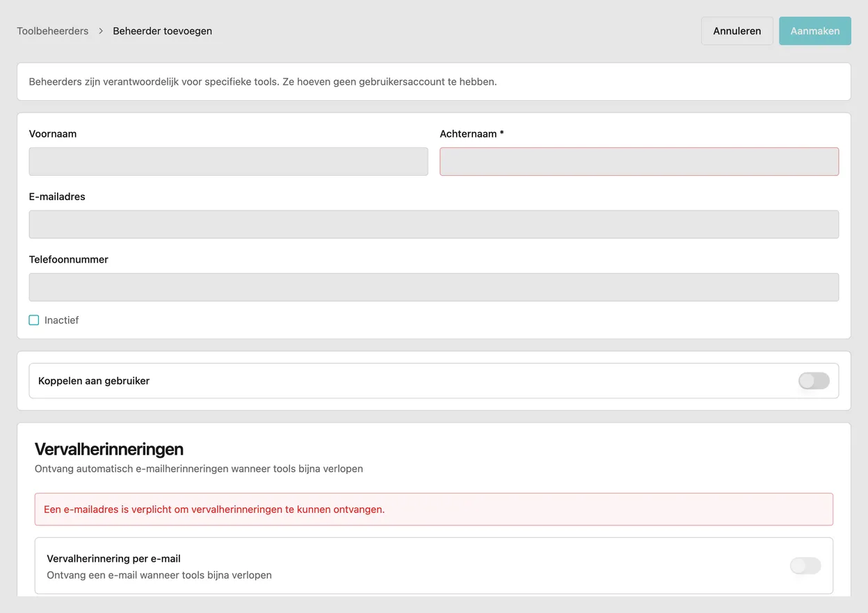Toggle the Koppelen aan gebruiker switch
This screenshot has width=868, height=613.
pos(814,381)
